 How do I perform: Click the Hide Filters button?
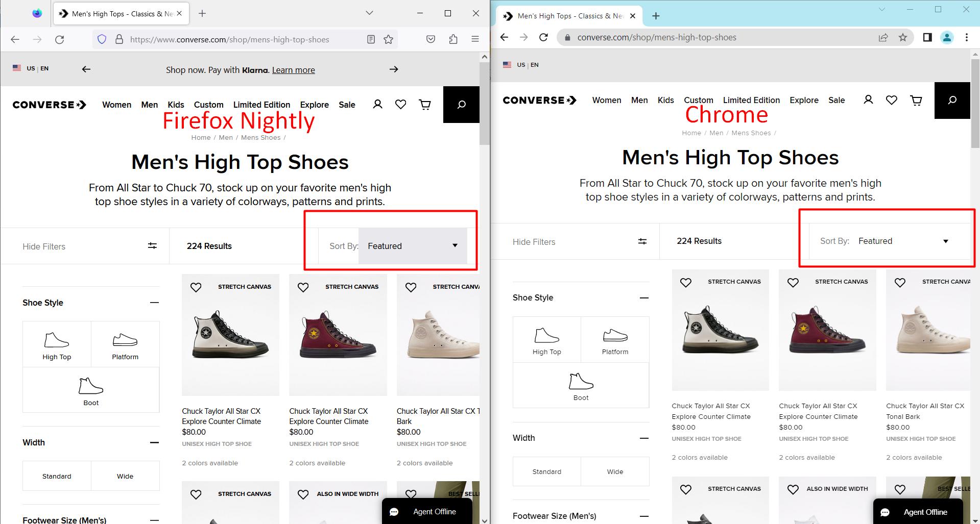(44, 246)
